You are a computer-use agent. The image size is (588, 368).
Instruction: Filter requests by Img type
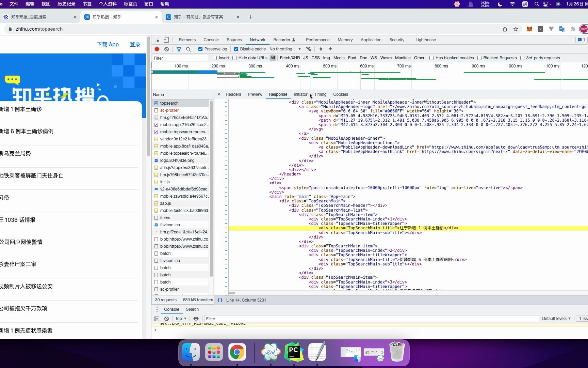coord(326,58)
